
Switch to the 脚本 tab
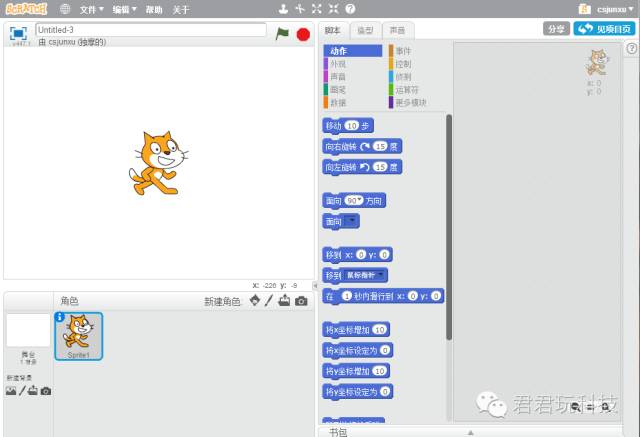[x=333, y=30]
